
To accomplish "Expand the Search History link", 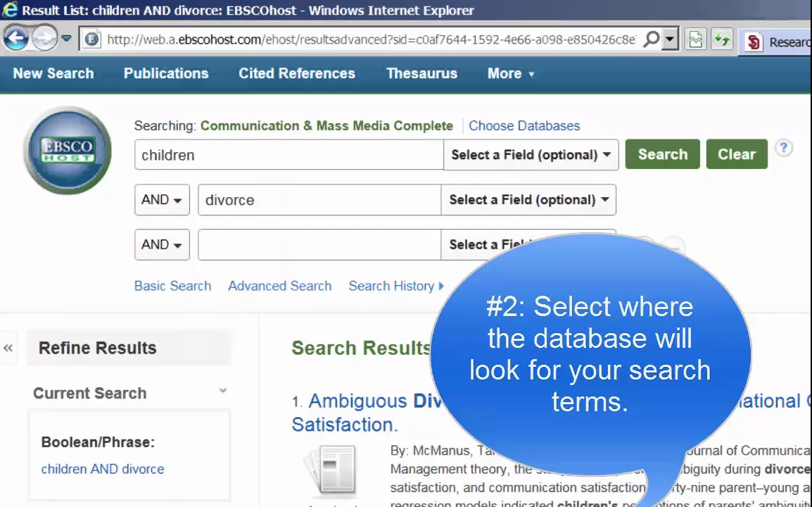I will point(396,286).
